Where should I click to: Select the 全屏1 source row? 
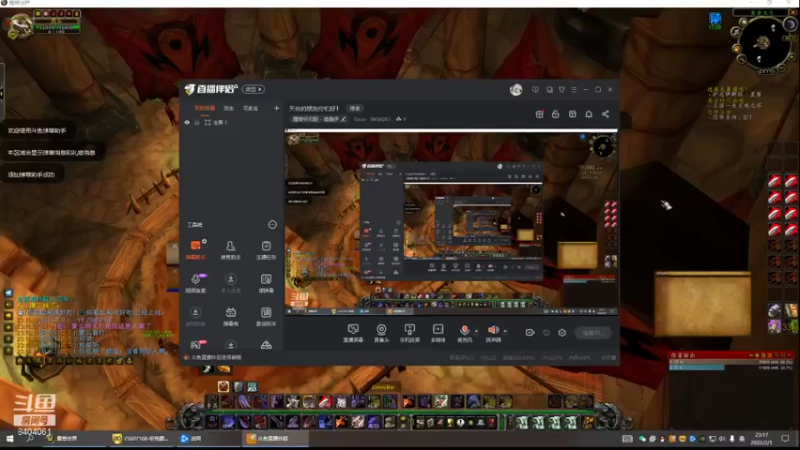tap(232, 122)
